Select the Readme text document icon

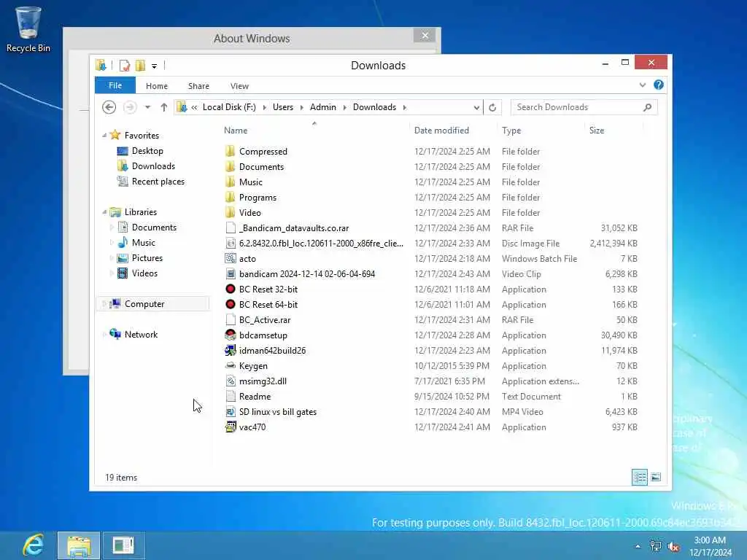[x=231, y=396]
